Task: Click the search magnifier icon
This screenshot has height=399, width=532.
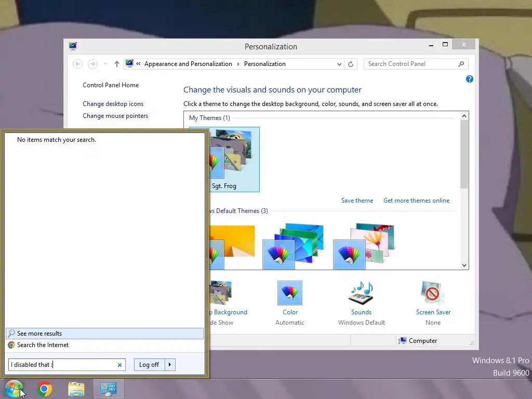Action: click(x=461, y=64)
